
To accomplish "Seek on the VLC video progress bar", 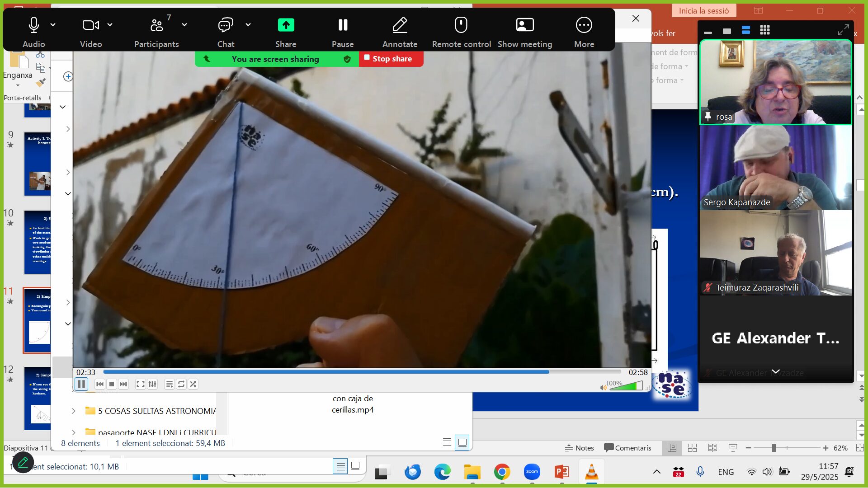I will click(x=362, y=372).
